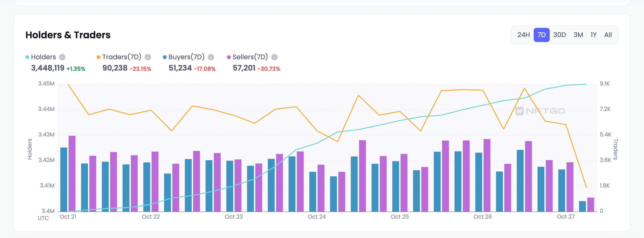Click the +1.35% holders change

click(x=76, y=69)
